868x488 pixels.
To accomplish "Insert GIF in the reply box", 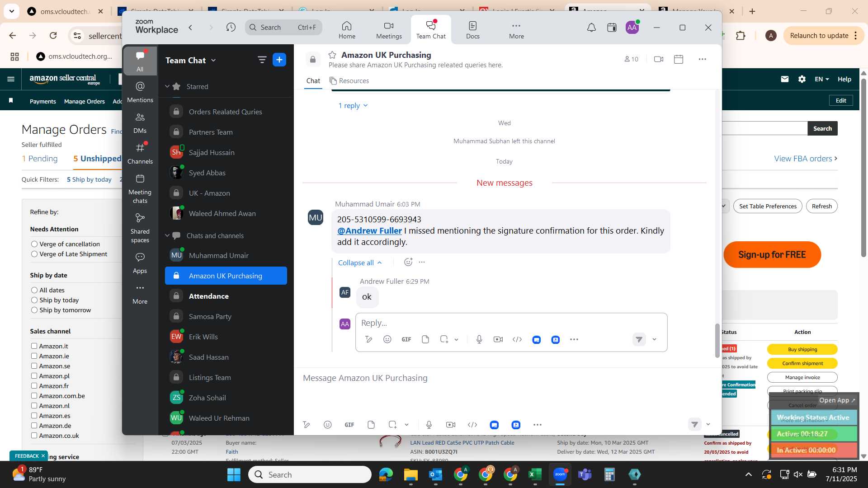I will click(x=406, y=339).
